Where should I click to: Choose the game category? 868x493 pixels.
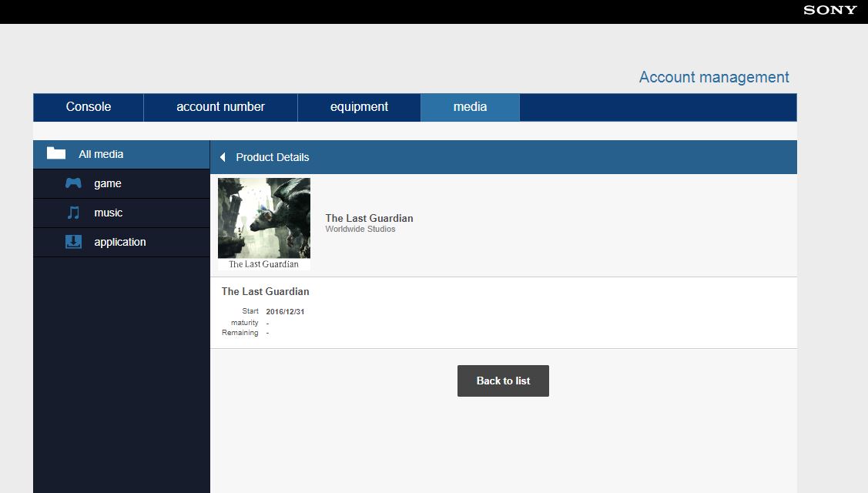pos(122,183)
